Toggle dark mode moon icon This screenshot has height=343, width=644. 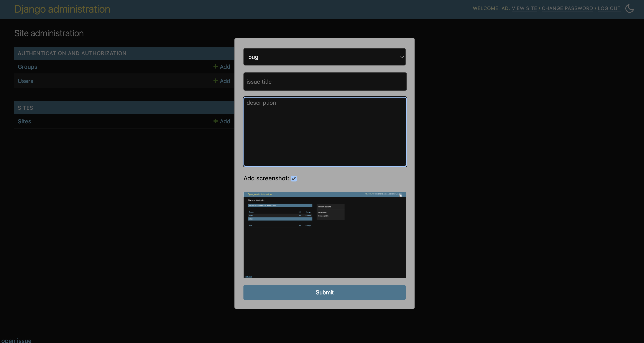pyautogui.click(x=629, y=8)
